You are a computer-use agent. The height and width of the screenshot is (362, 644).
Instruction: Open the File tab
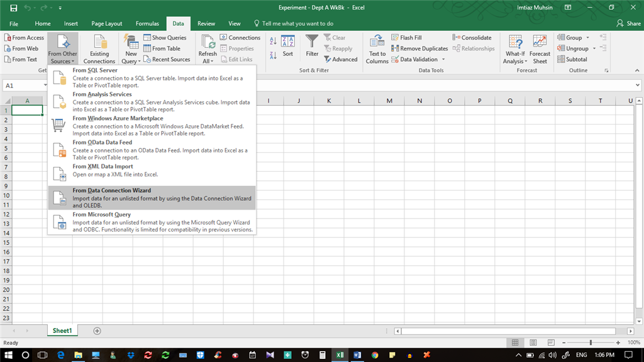point(14,24)
